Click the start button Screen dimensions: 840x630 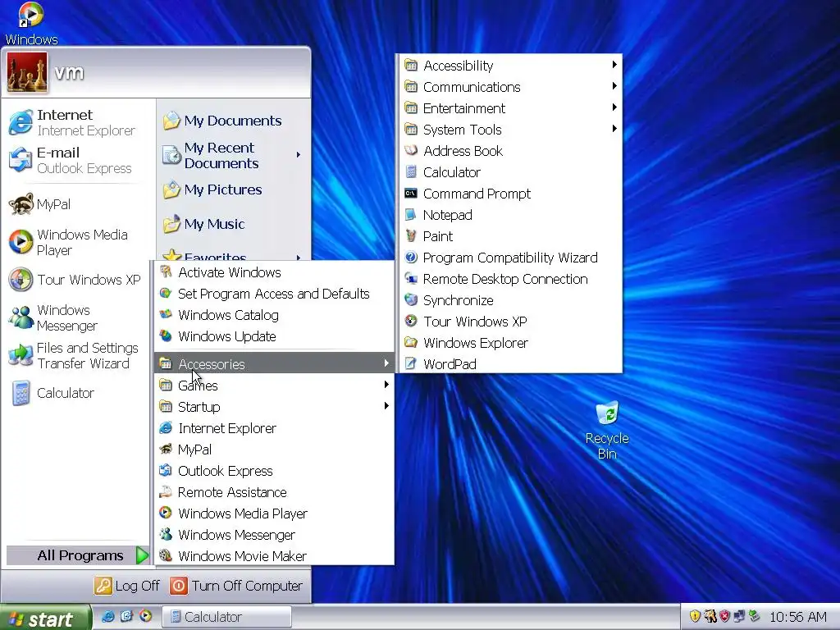(45, 618)
